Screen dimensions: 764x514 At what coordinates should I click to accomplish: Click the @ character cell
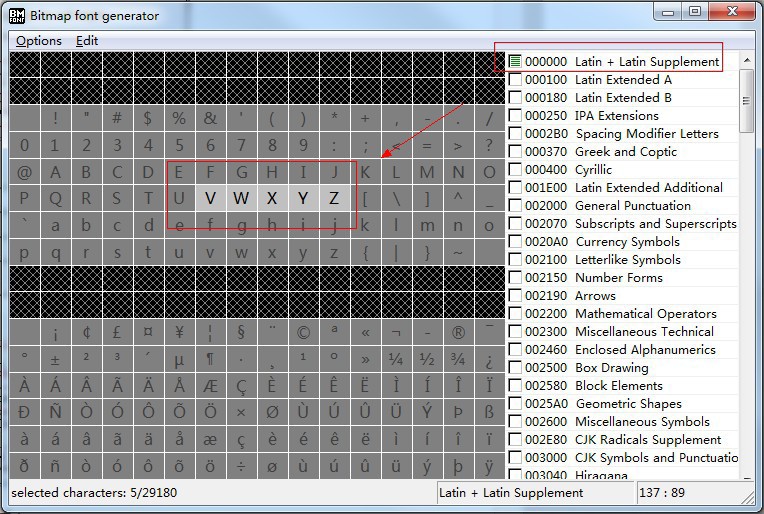click(25, 172)
